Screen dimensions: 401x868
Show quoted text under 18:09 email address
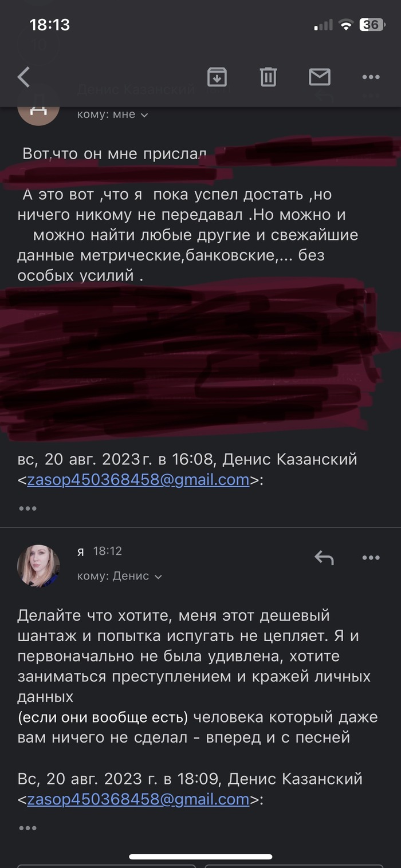pyautogui.click(x=27, y=827)
